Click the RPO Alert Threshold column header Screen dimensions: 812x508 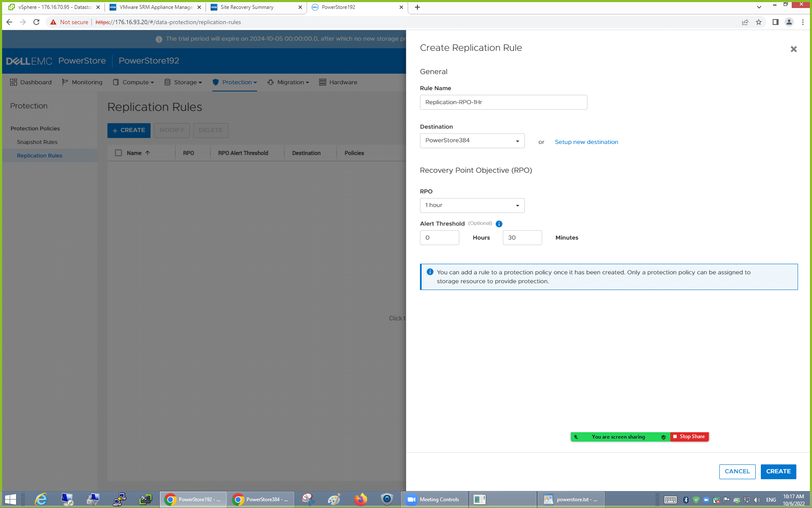(x=243, y=153)
